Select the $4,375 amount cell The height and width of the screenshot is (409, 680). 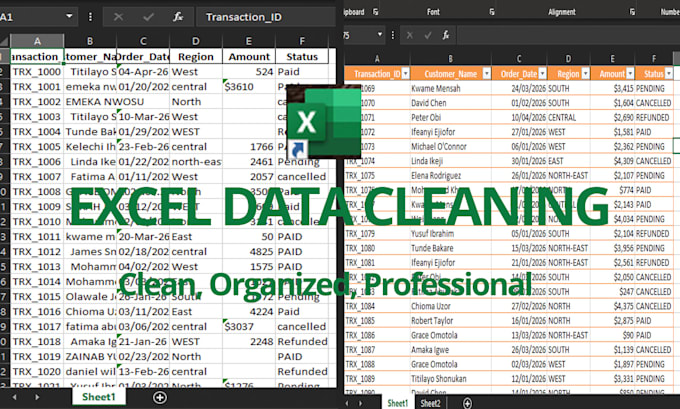612,306
